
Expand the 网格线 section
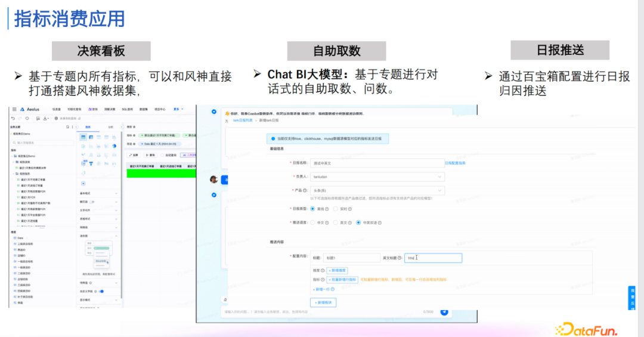(x=99, y=227)
